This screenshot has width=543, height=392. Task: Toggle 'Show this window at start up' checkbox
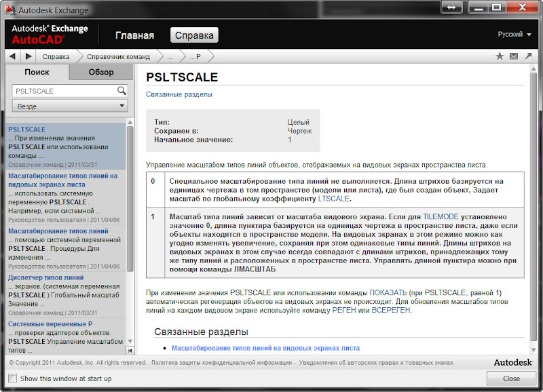tap(12, 378)
